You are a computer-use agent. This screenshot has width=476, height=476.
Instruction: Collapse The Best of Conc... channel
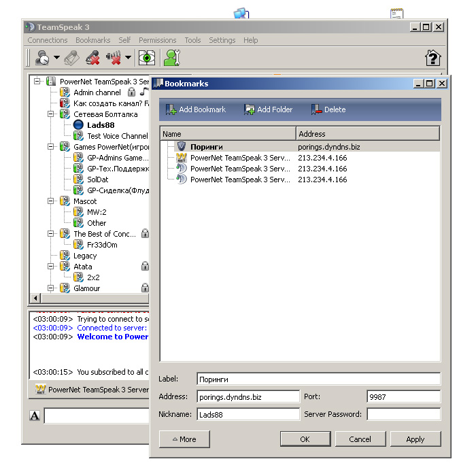click(51, 233)
